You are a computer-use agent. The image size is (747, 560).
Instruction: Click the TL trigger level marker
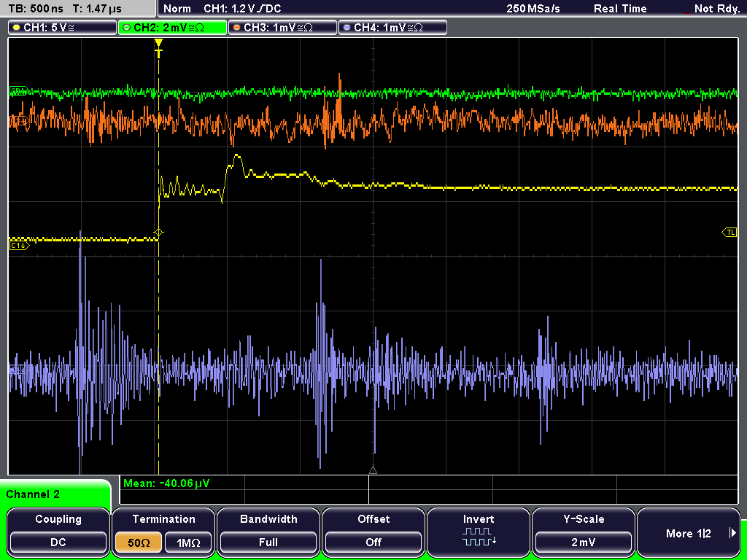tap(729, 233)
